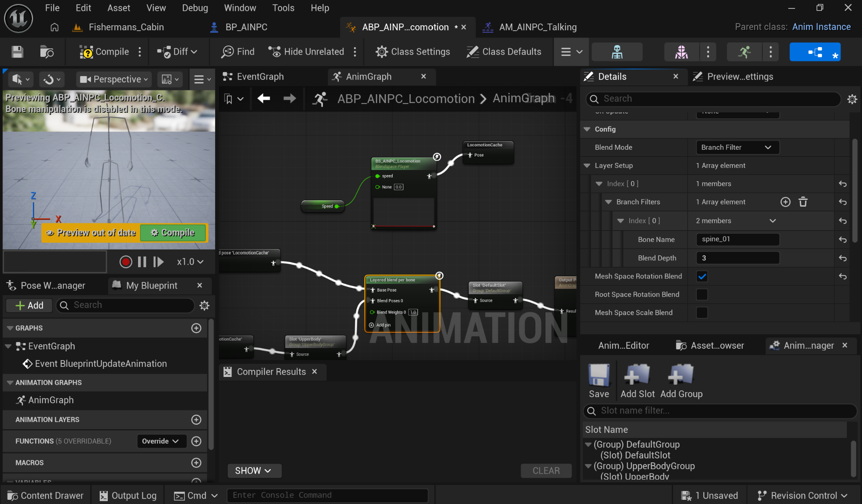The image size is (862, 504).
Task: Delete all Branch Filters elements trash icon
Action: 803,202
